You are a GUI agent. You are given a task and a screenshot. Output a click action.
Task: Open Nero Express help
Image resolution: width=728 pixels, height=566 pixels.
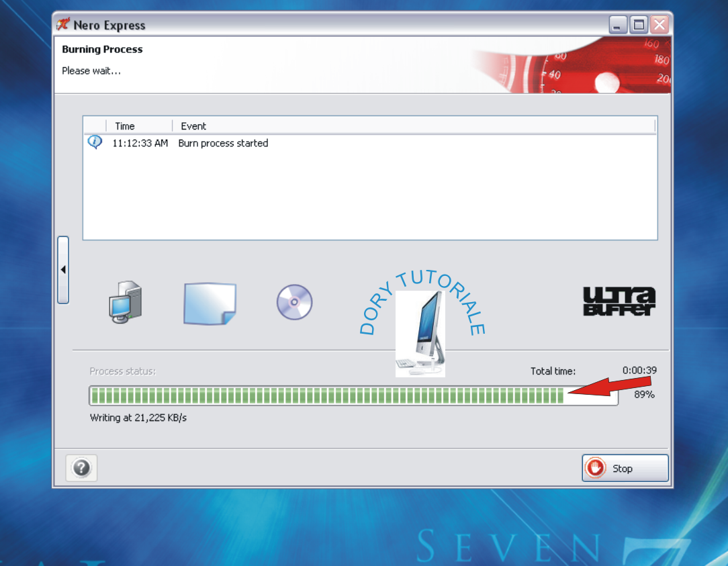(81, 467)
